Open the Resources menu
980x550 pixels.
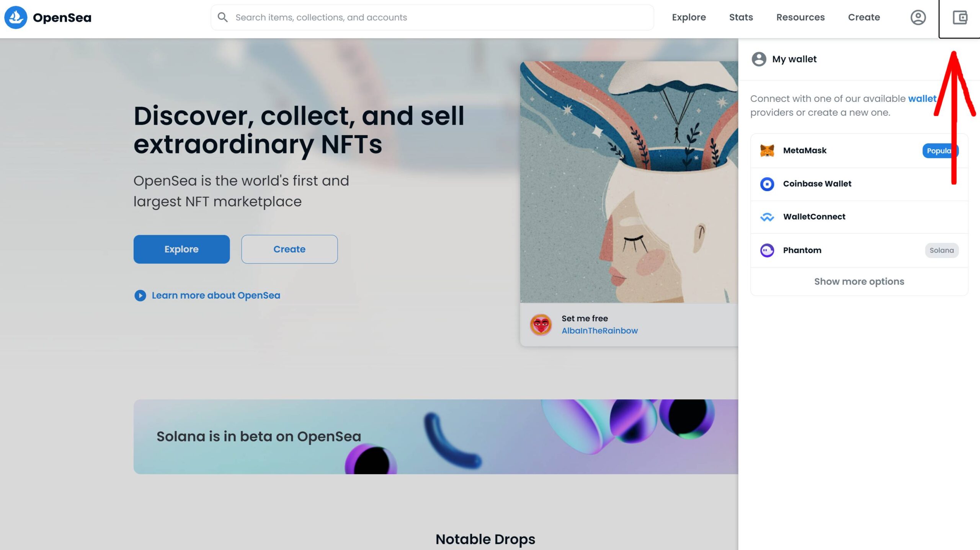800,17
